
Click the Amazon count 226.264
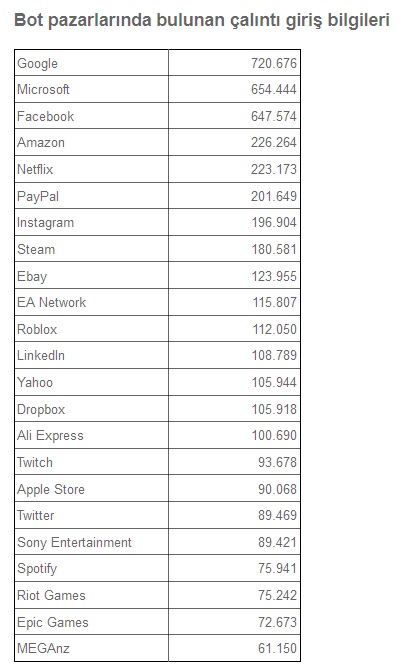[x=274, y=142]
